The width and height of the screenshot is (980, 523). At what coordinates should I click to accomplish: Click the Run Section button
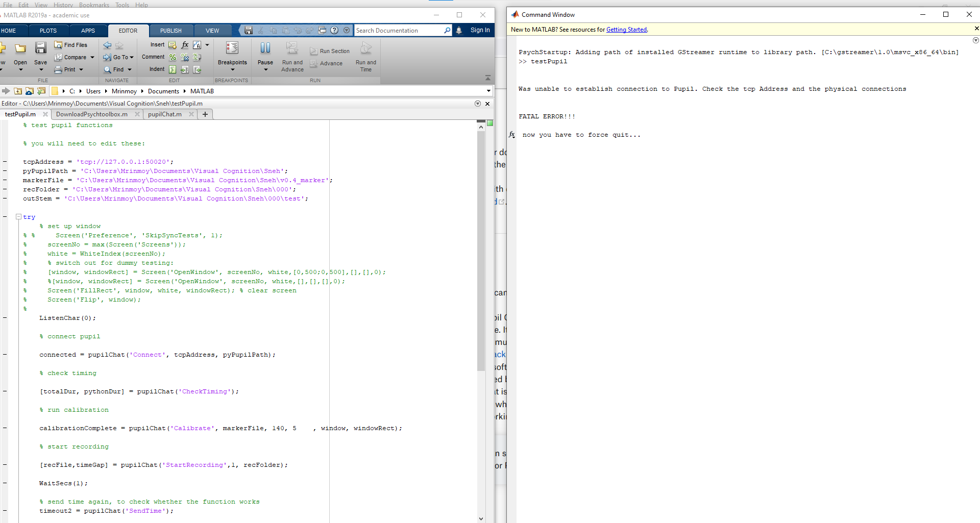click(x=330, y=51)
